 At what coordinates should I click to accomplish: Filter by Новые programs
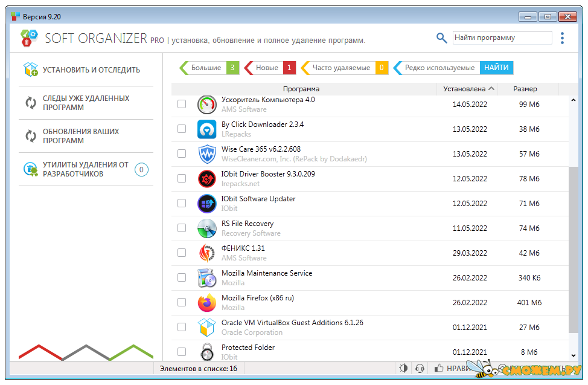click(270, 68)
